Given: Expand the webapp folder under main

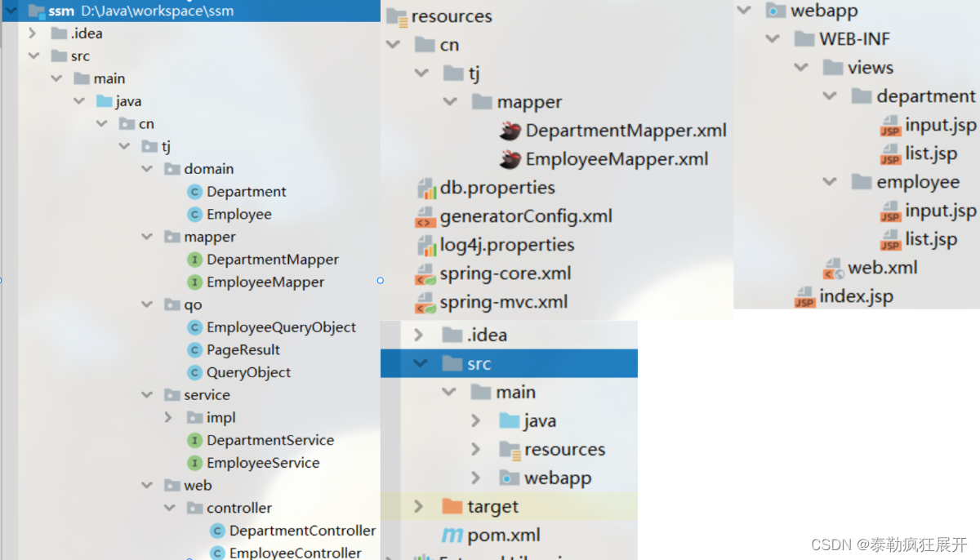Looking at the screenshot, I should pos(476,478).
